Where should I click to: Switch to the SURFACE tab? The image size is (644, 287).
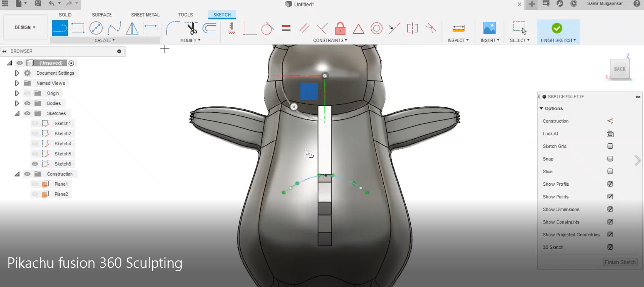click(x=102, y=15)
